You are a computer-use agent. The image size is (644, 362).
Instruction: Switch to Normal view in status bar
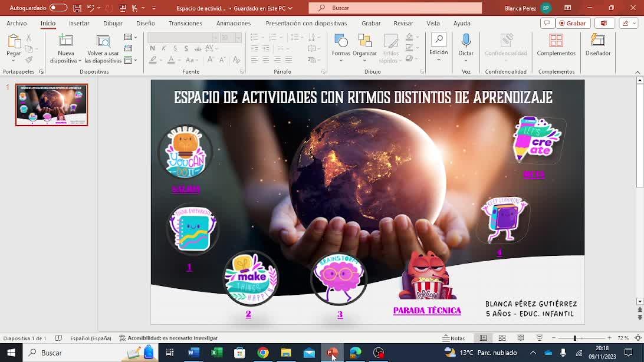(x=483, y=338)
